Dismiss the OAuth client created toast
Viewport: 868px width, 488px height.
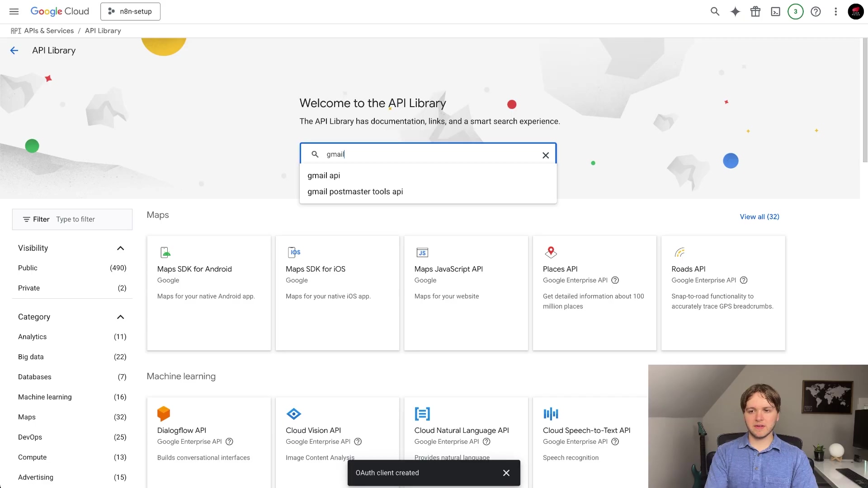click(x=506, y=473)
